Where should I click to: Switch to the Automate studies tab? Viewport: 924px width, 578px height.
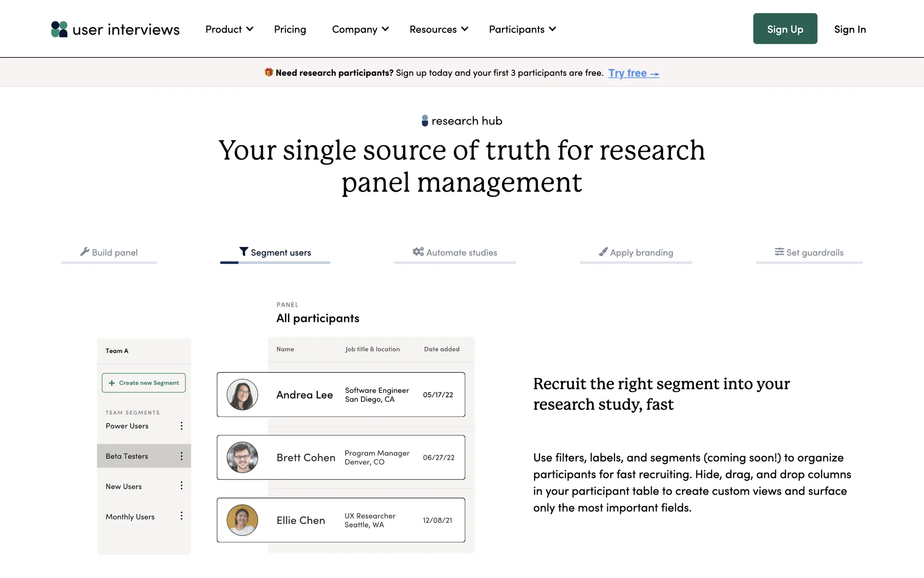(455, 252)
